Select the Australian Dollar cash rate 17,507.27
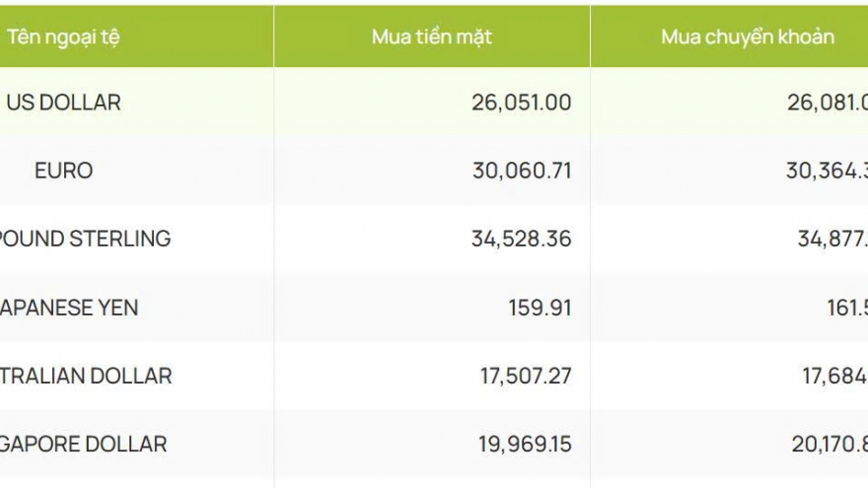868x488 pixels. click(523, 376)
